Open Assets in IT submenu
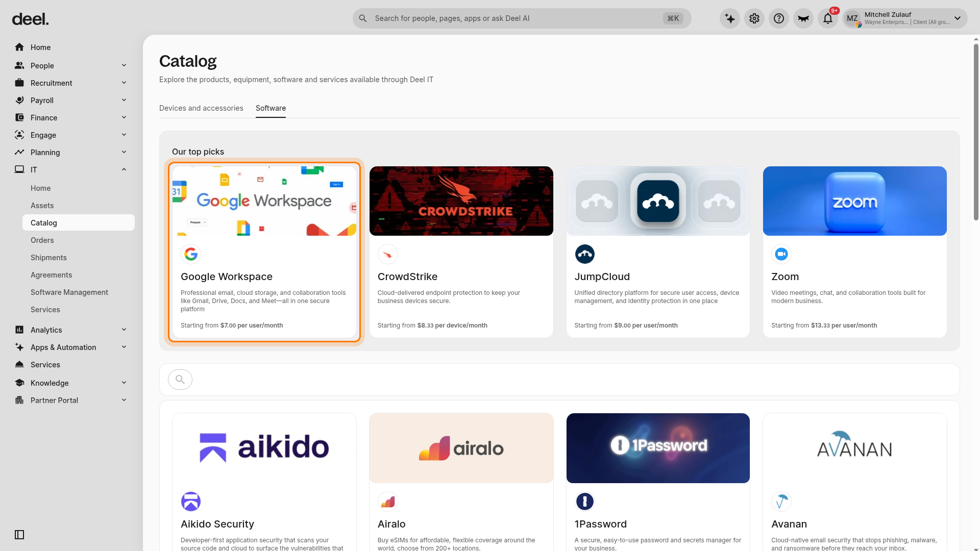 pyautogui.click(x=79, y=206)
